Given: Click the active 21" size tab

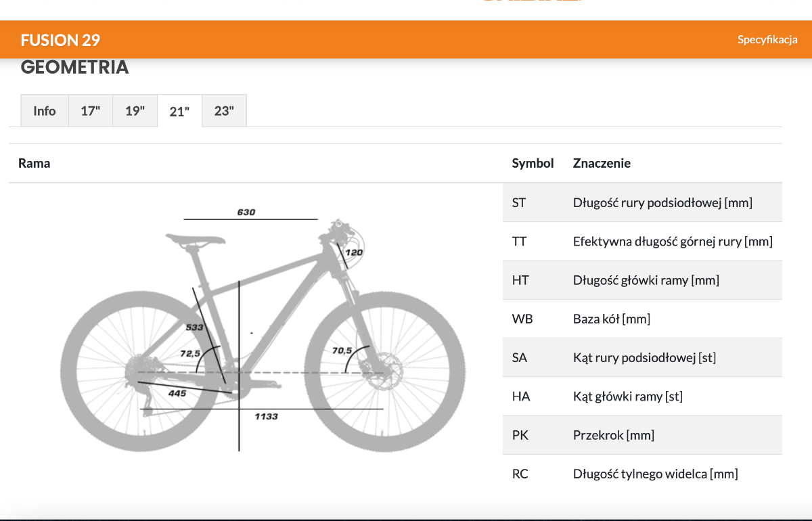Looking at the screenshot, I should (x=179, y=112).
